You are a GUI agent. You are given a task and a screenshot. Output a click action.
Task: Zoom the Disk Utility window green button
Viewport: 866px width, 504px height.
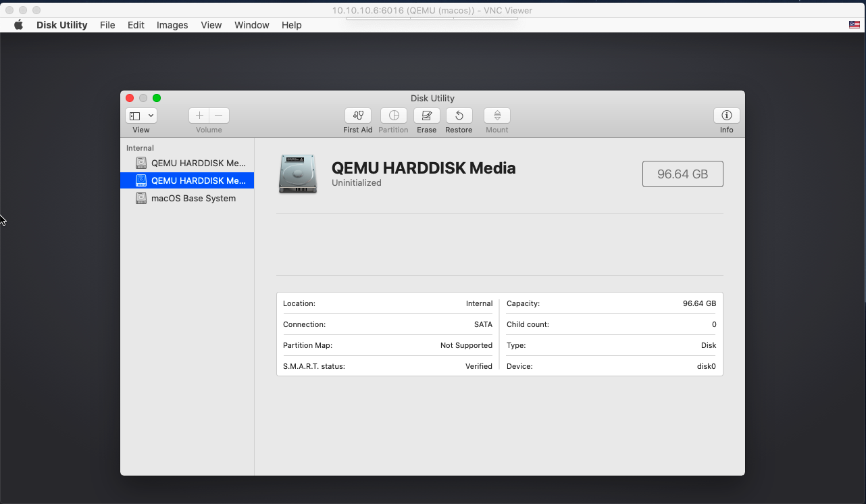tap(157, 98)
